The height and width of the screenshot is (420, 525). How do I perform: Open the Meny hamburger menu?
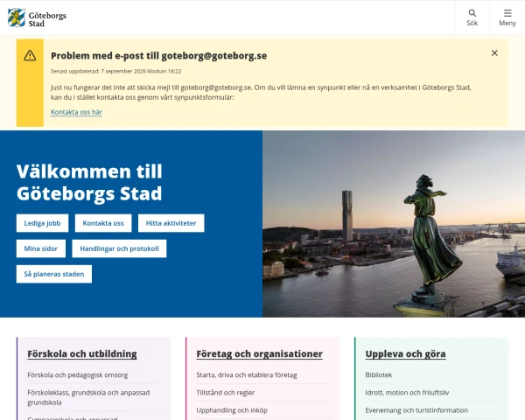(507, 17)
